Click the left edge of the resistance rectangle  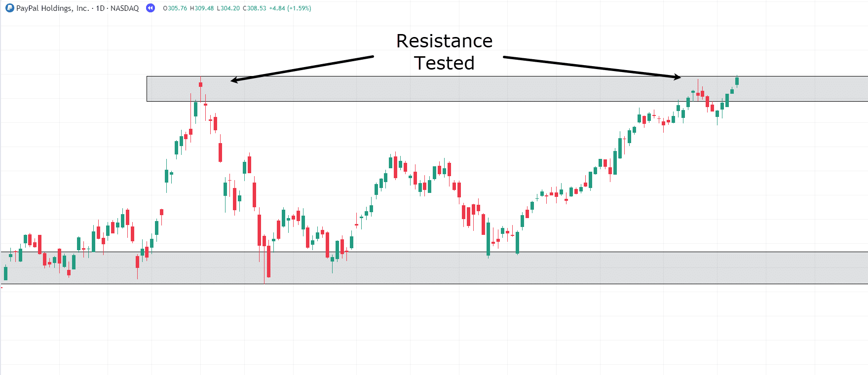click(x=147, y=89)
